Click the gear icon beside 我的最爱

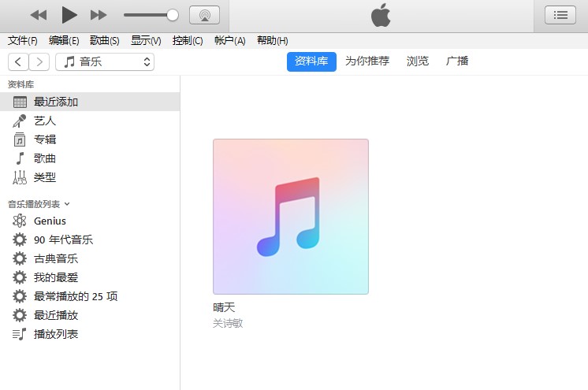(20, 277)
